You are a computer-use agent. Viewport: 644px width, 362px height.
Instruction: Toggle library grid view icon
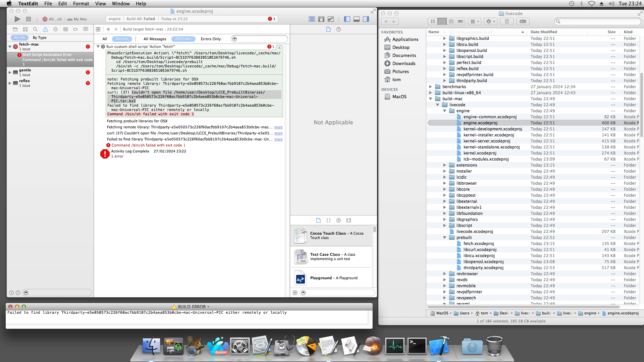[x=295, y=293]
